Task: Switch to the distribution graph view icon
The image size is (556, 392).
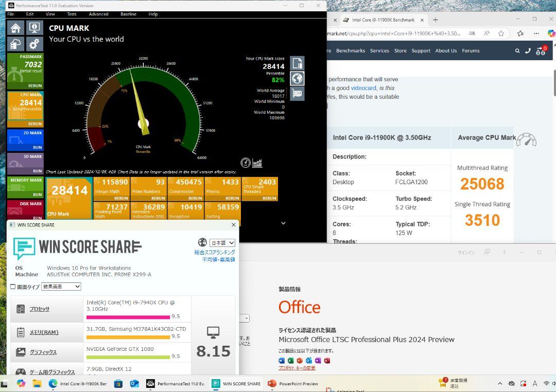Action: [257, 163]
